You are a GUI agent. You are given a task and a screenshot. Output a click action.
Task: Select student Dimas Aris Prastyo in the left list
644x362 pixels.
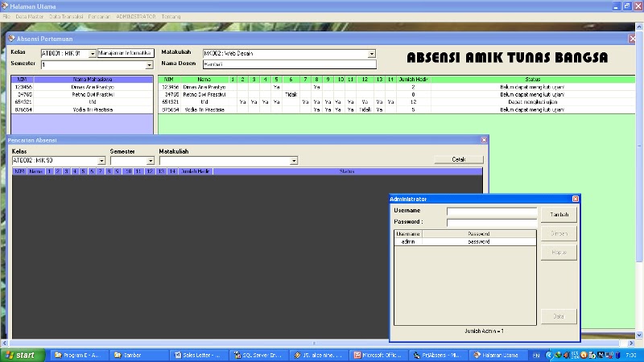coord(82,87)
